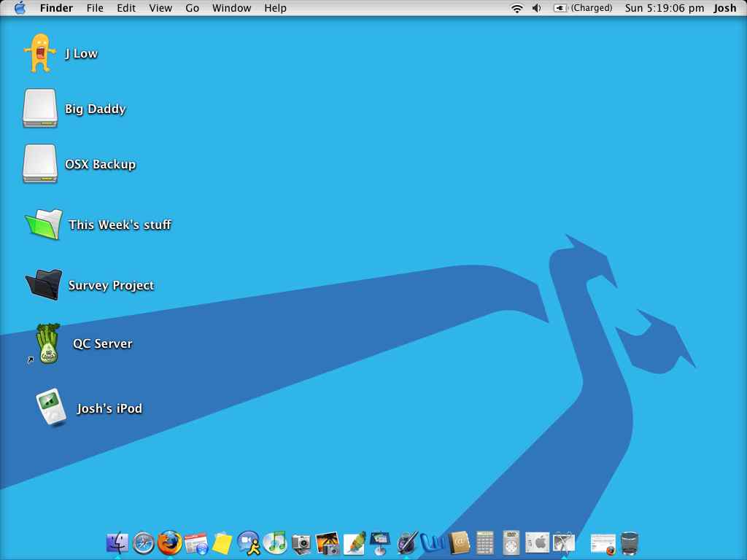
Task: Open the Help menu
Action: (275, 8)
